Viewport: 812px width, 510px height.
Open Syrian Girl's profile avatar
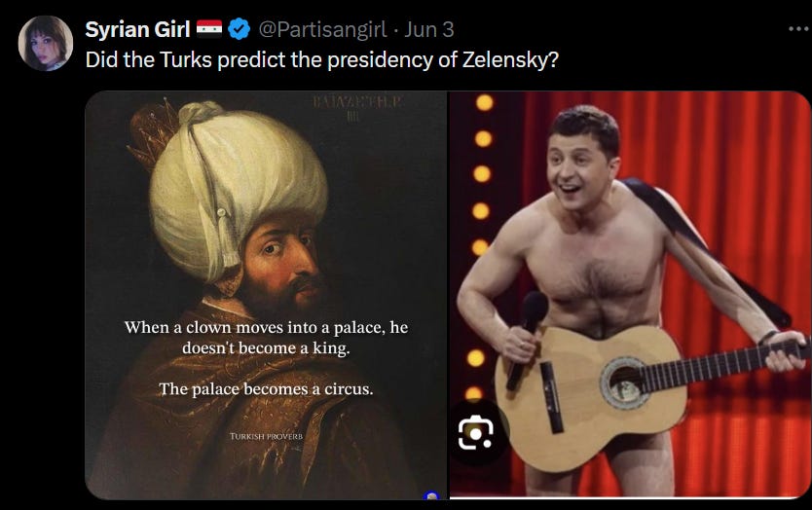pyautogui.click(x=46, y=43)
